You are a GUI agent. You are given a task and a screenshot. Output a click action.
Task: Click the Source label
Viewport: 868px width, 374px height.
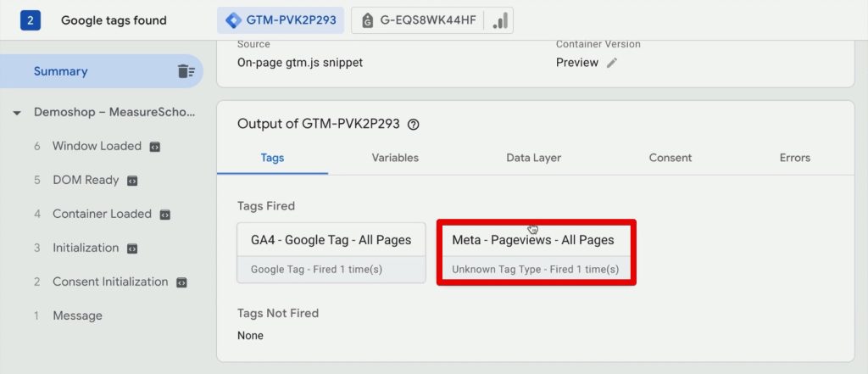(x=253, y=44)
